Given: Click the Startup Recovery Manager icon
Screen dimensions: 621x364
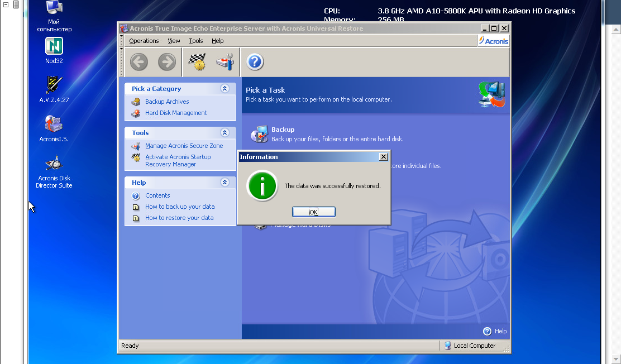Looking at the screenshot, I should 136,157.
